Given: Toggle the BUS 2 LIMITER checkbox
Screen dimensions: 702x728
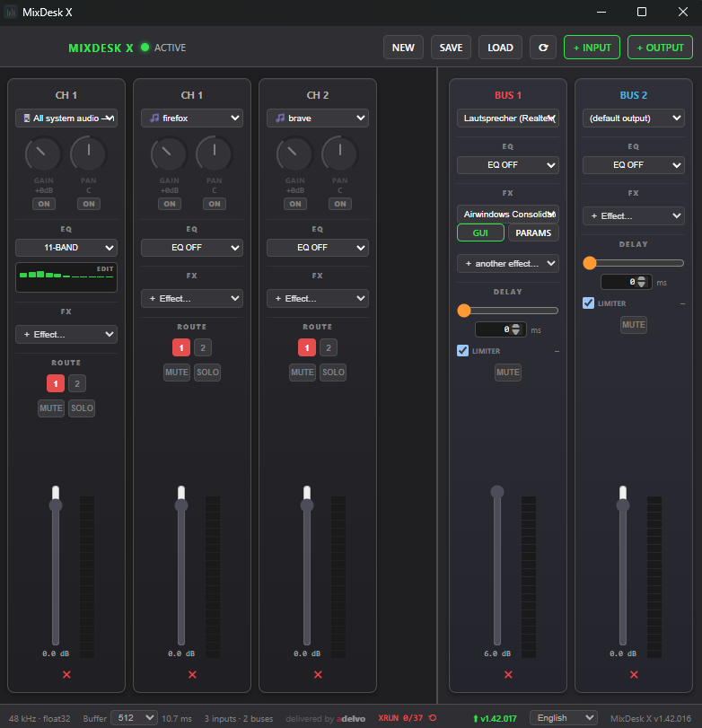Looking at the screenshot, I should pyautogui.click(x=588, y=303).
